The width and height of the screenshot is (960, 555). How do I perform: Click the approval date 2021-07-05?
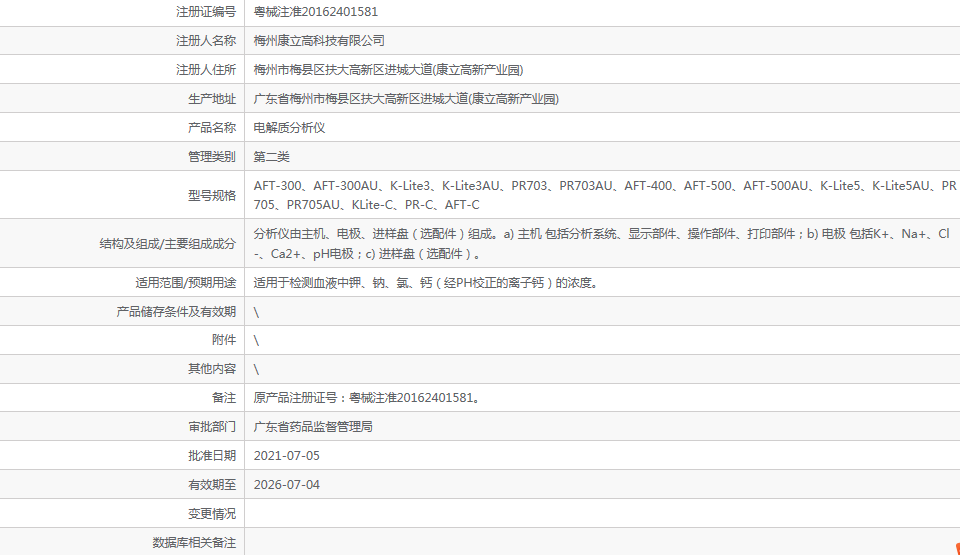tap(287, 456)
